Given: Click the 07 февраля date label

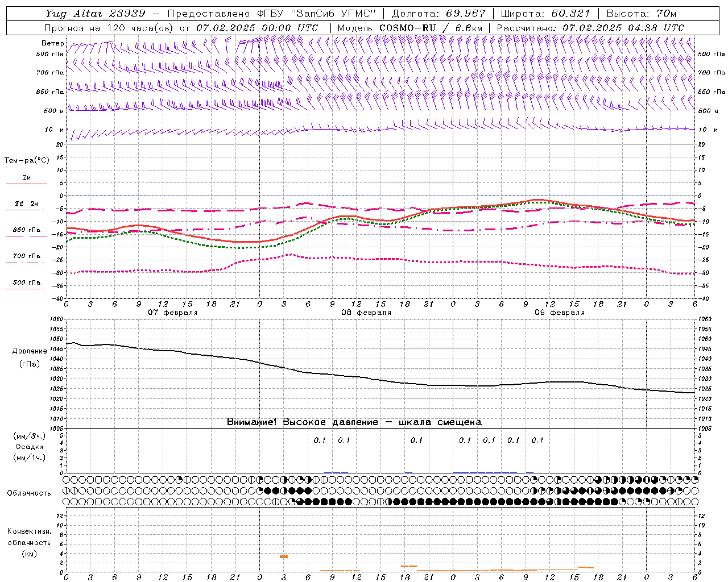Looking at the screenshot, I should (173, 313).
